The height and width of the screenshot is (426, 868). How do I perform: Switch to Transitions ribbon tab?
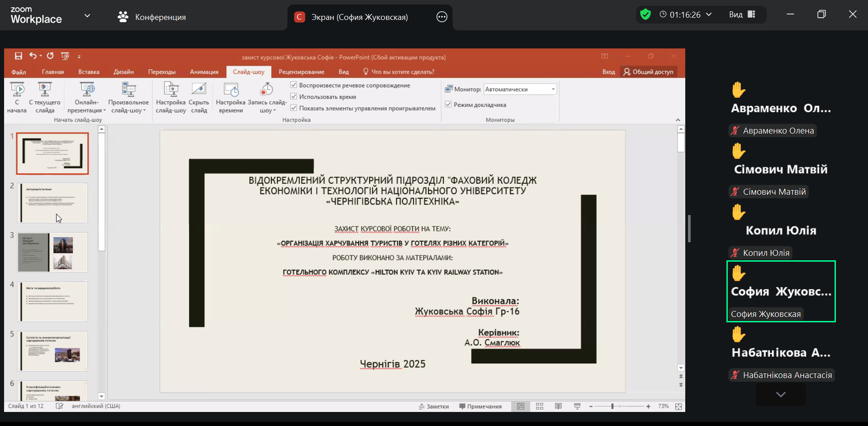tap(161, 72)
